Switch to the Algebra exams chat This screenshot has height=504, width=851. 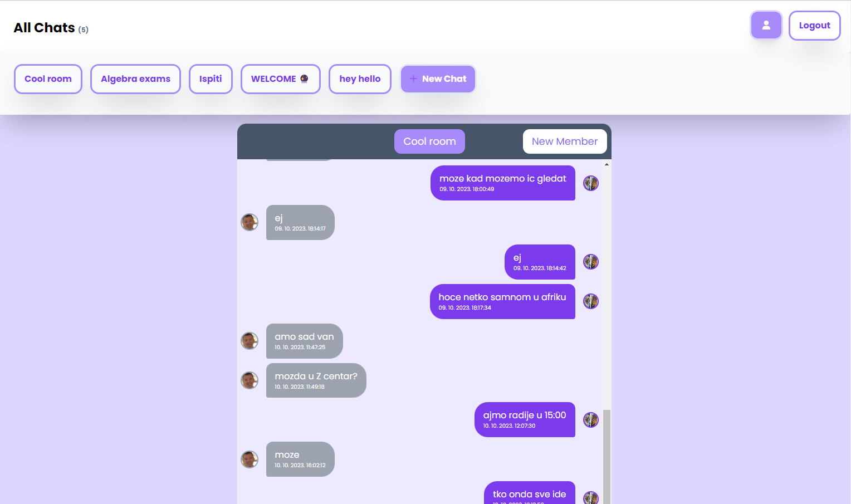coord(135,79)
